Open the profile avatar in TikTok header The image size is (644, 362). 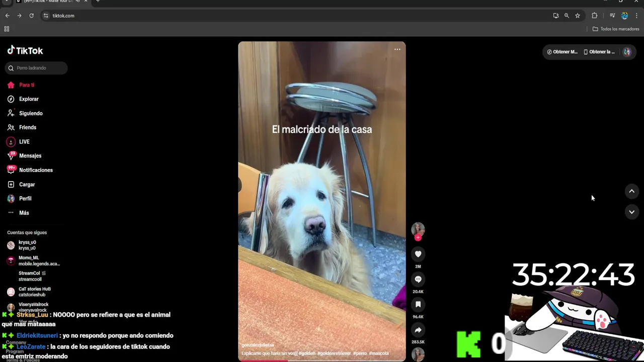pos(627,52)
